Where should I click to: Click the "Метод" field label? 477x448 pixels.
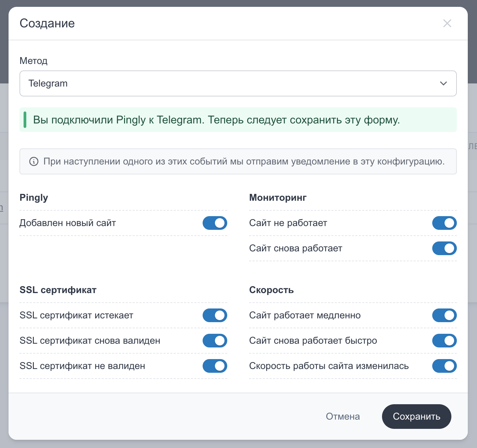[x=33, y=61]
